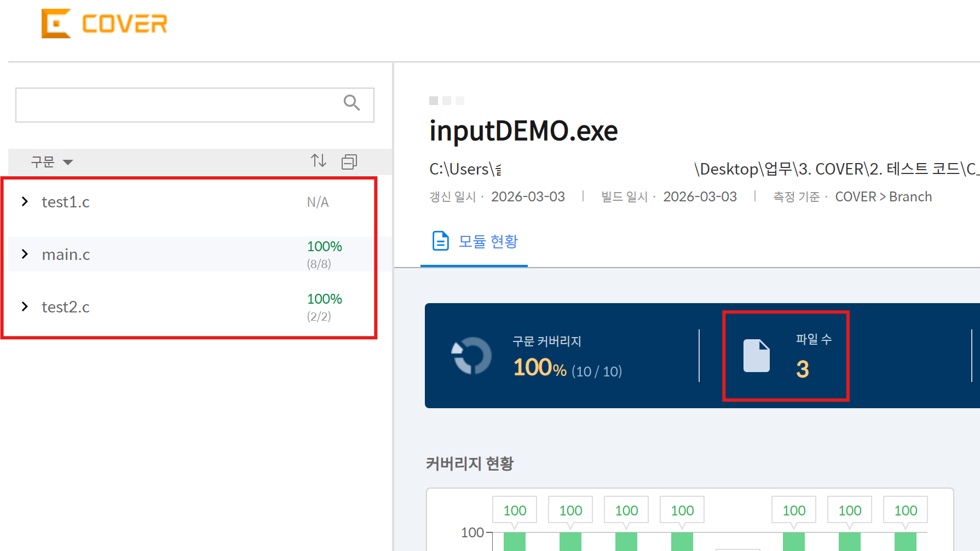Click the 구문 커버리지 donut chart icon
The width and height of the screenshot is (980, 551).
tap(471, 356)
